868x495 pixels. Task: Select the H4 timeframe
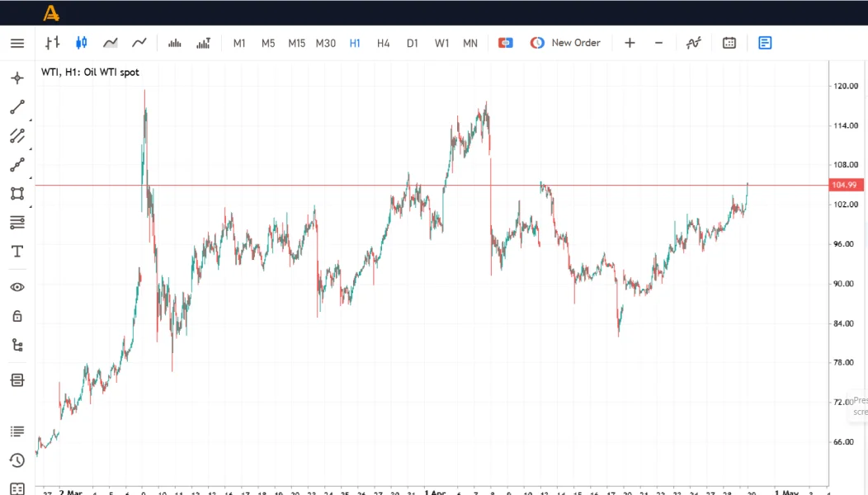pyautogui.click(x=383, y=43)
